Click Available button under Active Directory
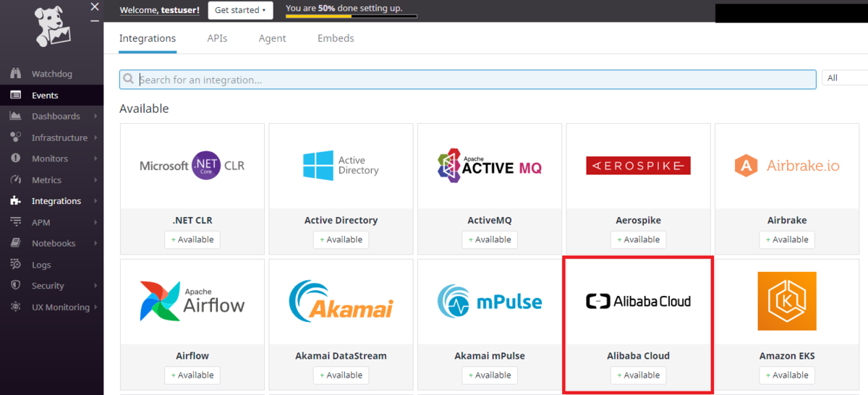The height and width of the screenshot is (395, 868). (x=341, y=239)
